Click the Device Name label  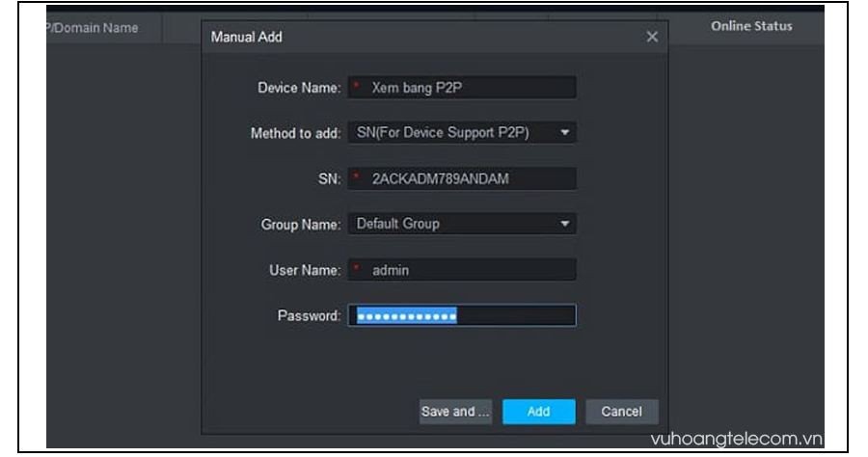[x=299, y=88]
